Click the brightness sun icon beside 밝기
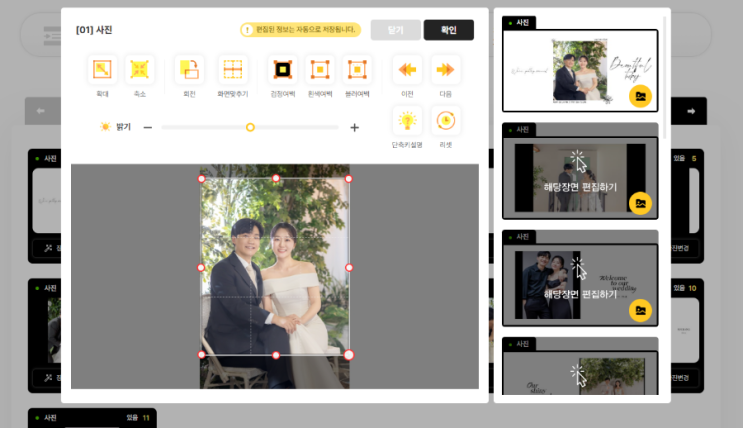743x428 pixels. tap(105, 127)
